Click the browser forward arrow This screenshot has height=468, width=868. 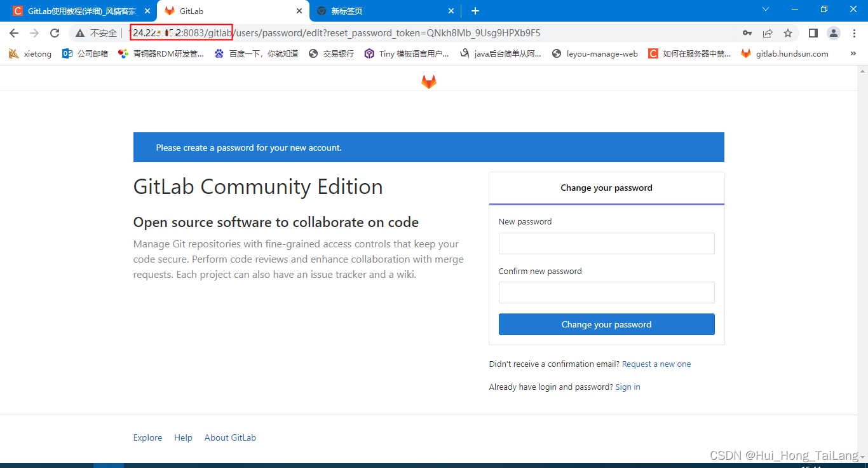point(34,33)
